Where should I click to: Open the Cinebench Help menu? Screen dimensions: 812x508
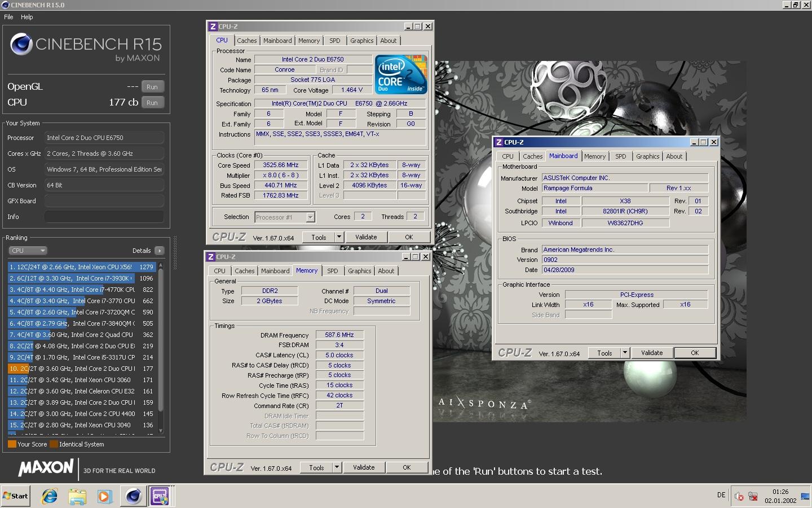coord(27,17)
